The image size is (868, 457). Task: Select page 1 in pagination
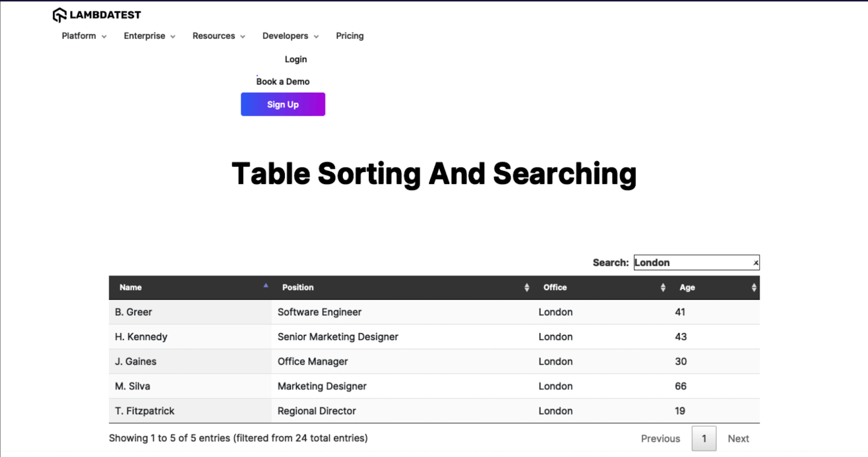point(704,439)
